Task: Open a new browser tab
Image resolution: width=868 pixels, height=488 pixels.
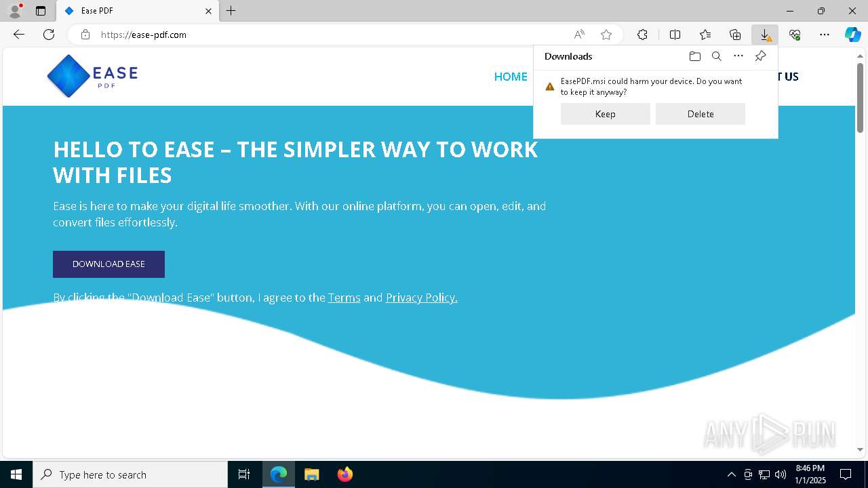Action: click(x=231, y=11)
